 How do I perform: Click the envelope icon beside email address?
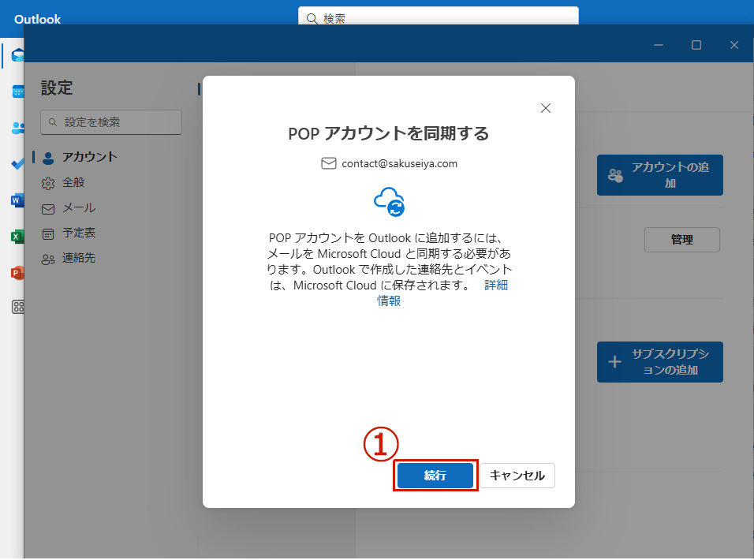(x=328, y=163)
